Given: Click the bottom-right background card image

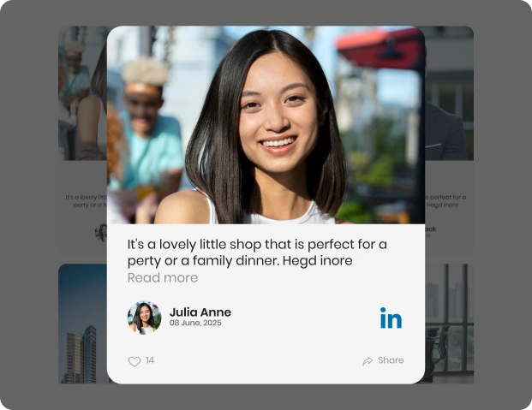Looking at the screenshot, I should point(449,324).
